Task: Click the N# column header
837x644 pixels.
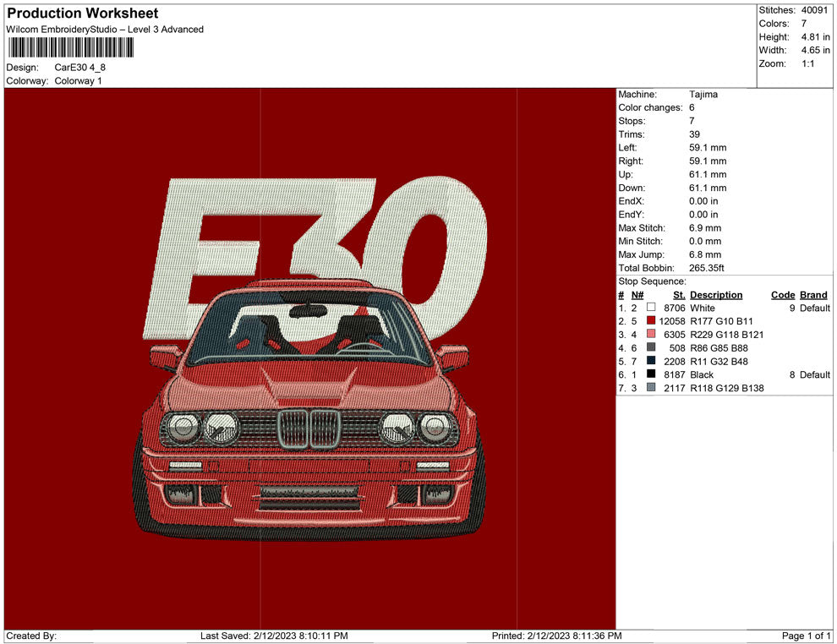Action: click(637, 295)
